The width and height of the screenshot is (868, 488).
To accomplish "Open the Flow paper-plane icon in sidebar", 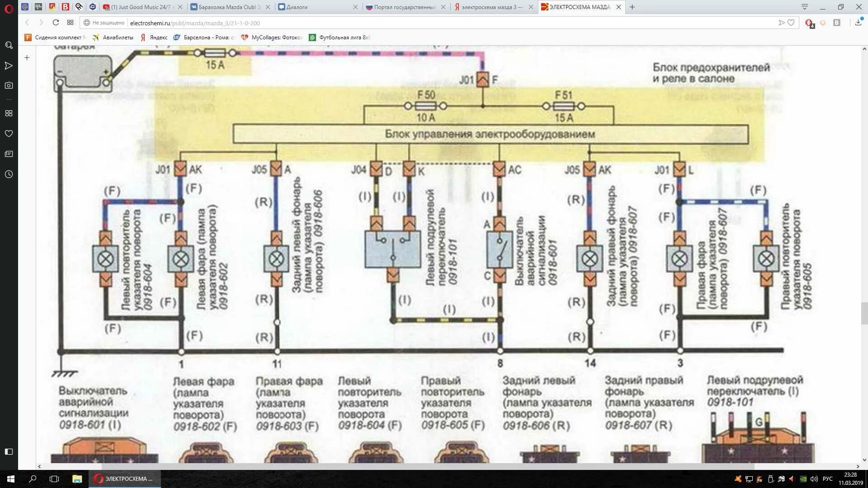I will [9, 66].
